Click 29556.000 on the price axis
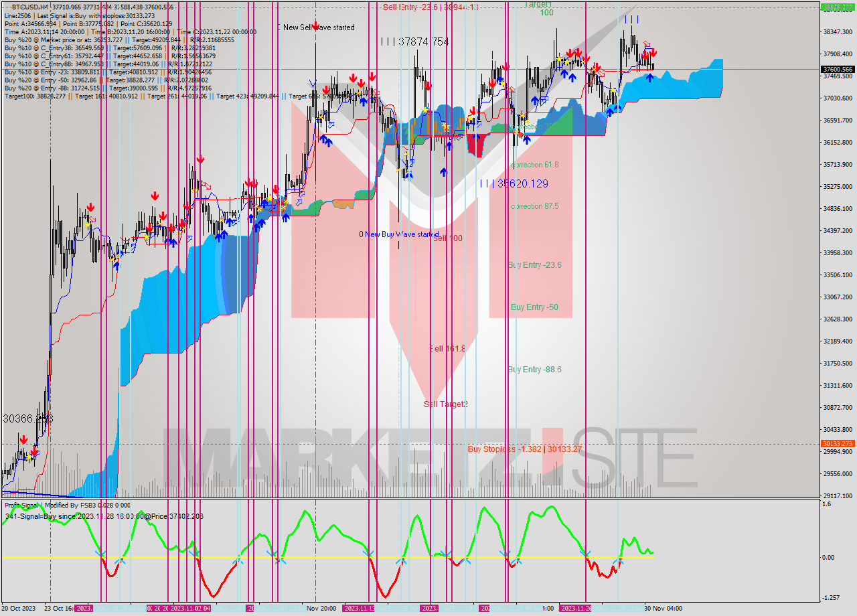857x616 pixels. (x=837, y=473)
